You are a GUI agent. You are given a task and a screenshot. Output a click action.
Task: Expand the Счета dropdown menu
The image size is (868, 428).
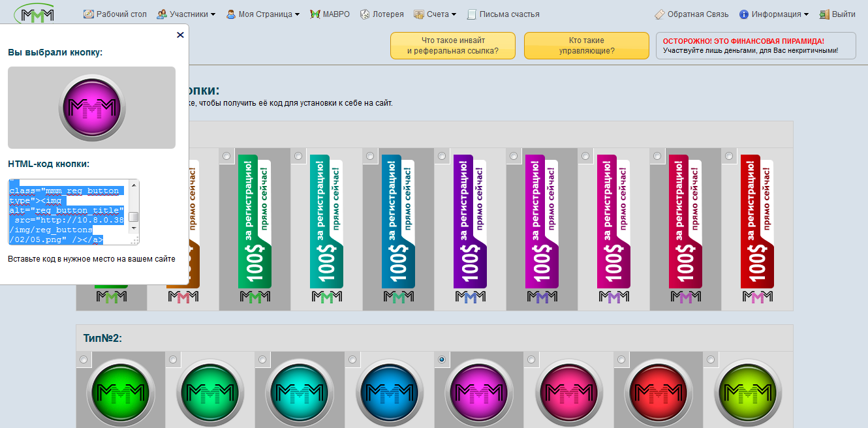pyautogui.click(x=435, y=14)
